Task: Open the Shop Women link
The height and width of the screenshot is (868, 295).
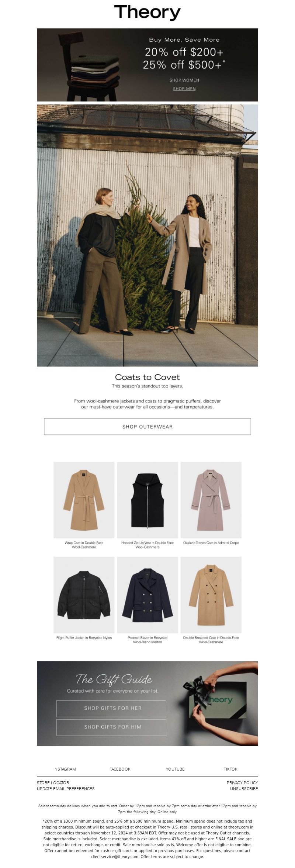Action: point(184,80)
